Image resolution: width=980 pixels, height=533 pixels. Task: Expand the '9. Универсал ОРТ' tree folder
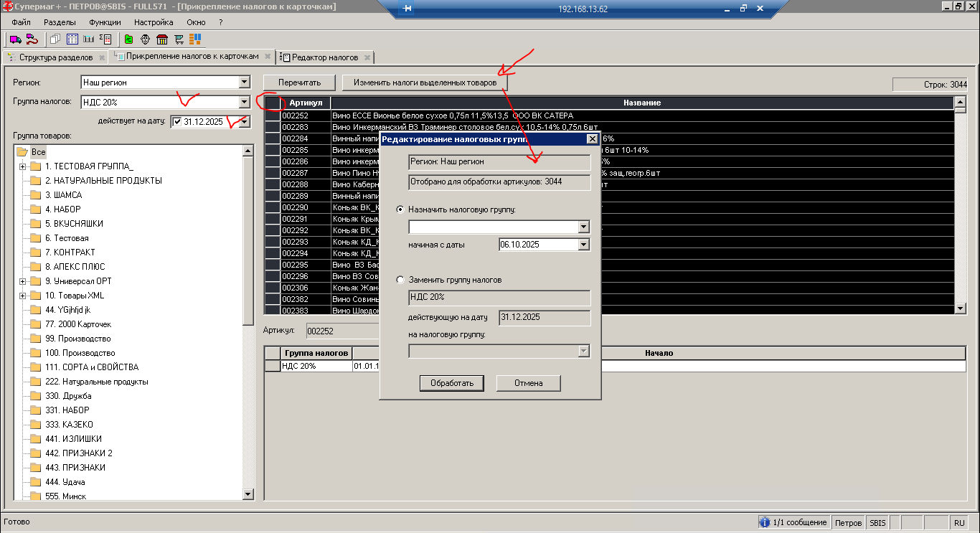(22, 281)
